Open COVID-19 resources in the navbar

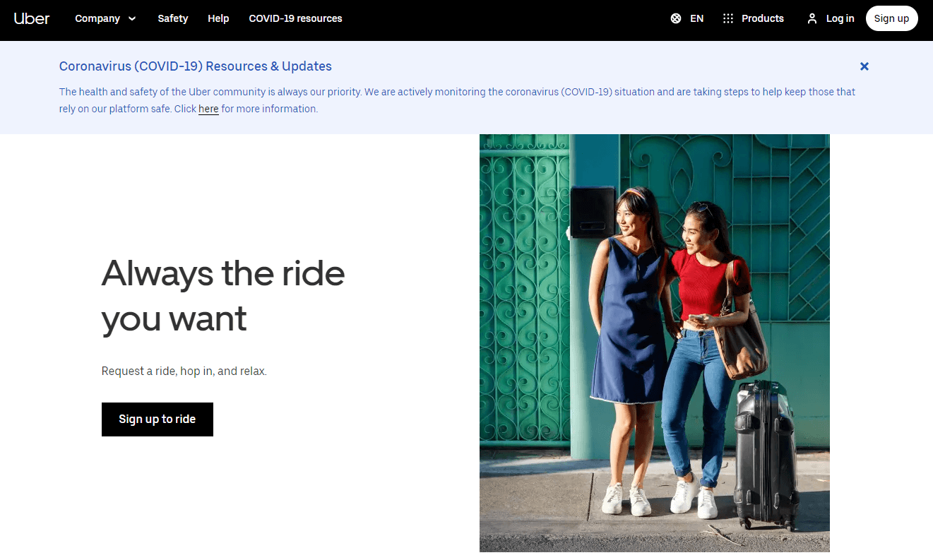point(295,18)
